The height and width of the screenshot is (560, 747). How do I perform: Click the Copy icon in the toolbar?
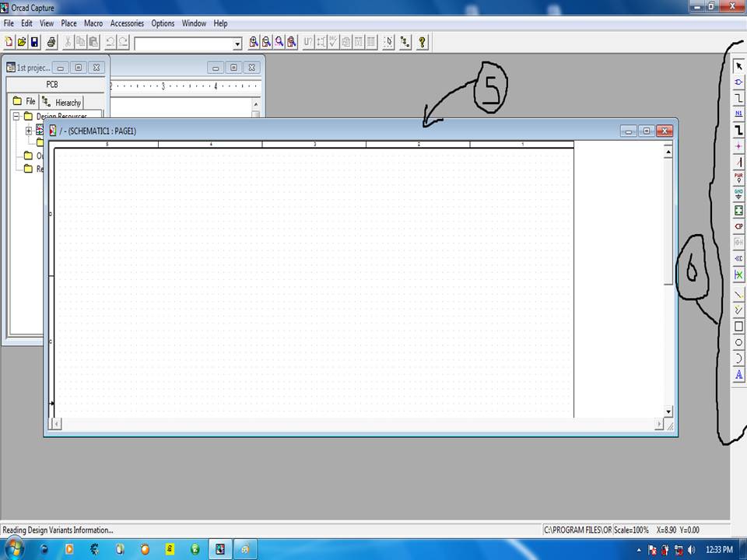(x=80, y=42)
